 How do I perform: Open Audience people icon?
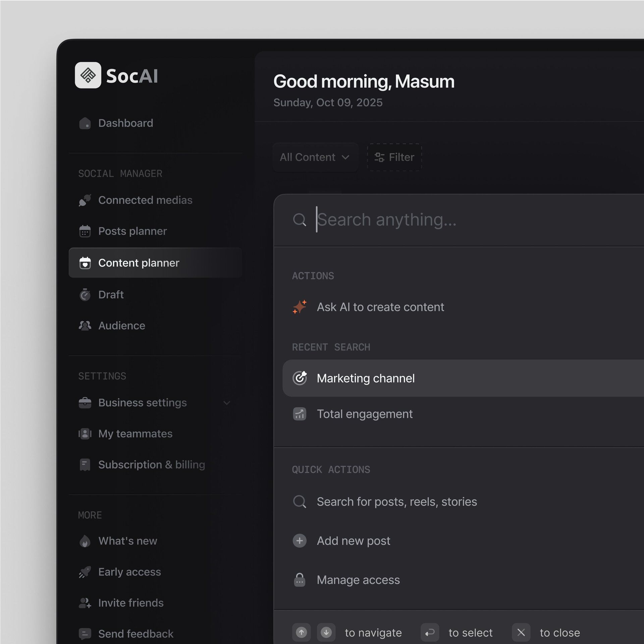85,326
